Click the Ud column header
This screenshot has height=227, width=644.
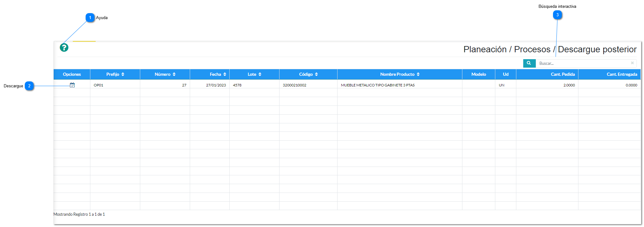(506, 74)
